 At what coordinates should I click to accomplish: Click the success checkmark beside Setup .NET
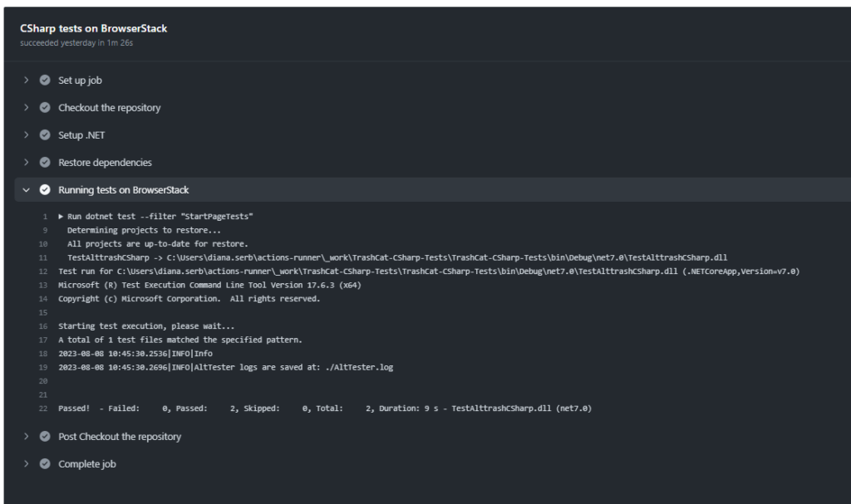coord(45,135)
